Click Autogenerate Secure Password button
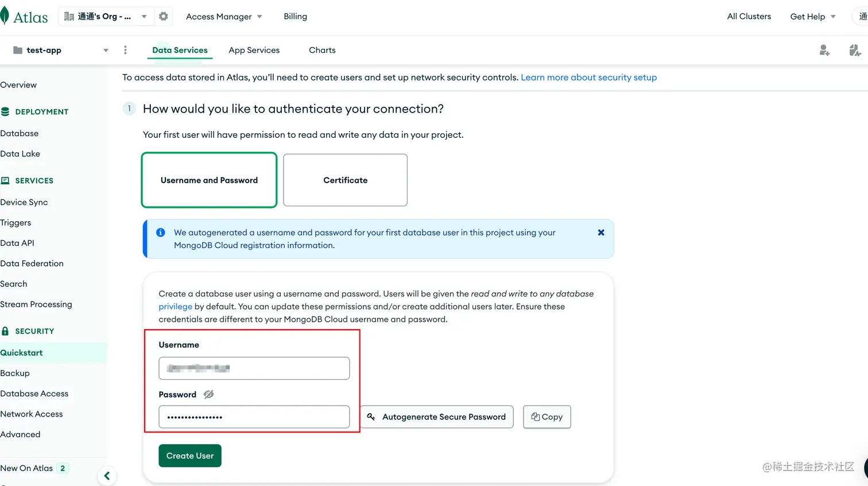Image resolution: width=868 pixels, height=486 pixels. pyautogui.click(x=437, y=417)
